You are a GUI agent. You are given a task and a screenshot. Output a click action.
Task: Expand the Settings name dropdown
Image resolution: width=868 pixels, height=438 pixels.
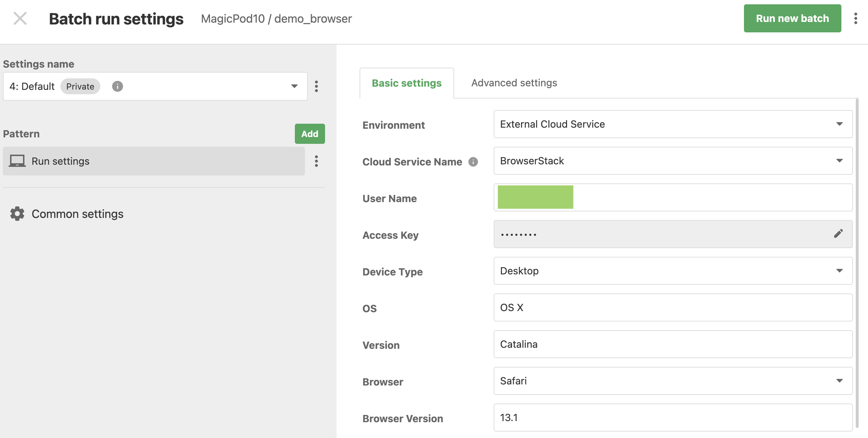155,86
